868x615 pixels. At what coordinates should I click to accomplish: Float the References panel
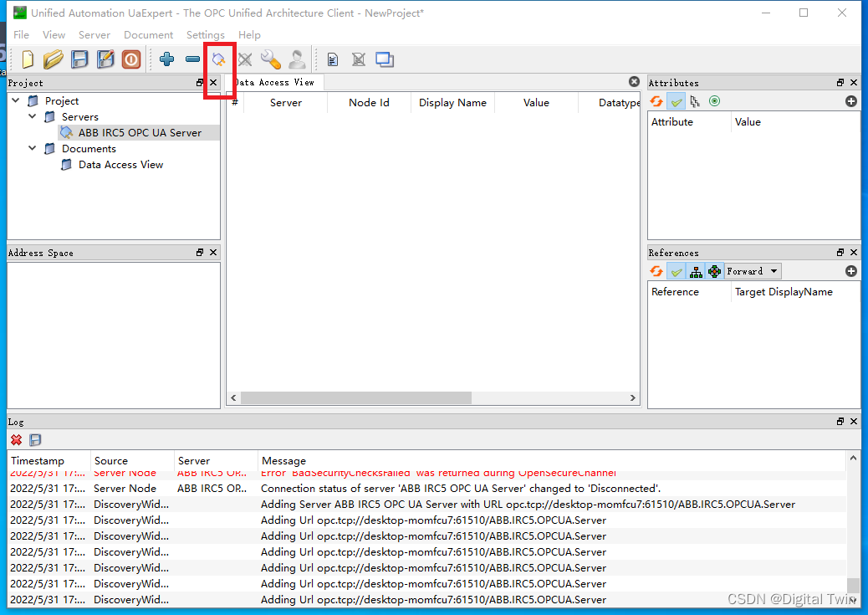[840, 253]
